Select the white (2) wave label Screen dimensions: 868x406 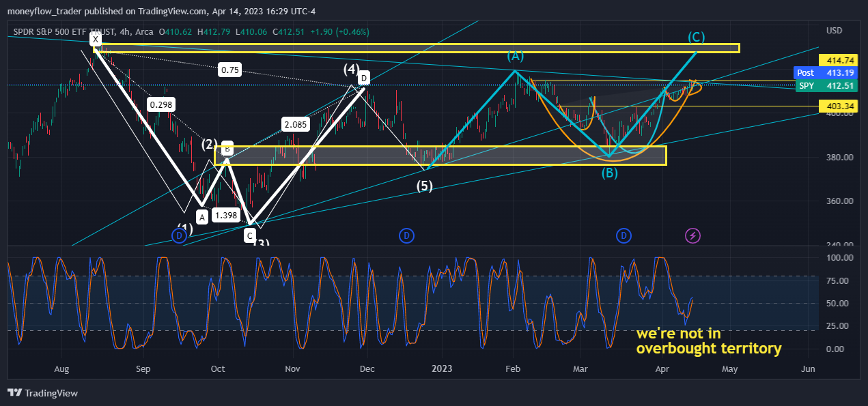209,144
